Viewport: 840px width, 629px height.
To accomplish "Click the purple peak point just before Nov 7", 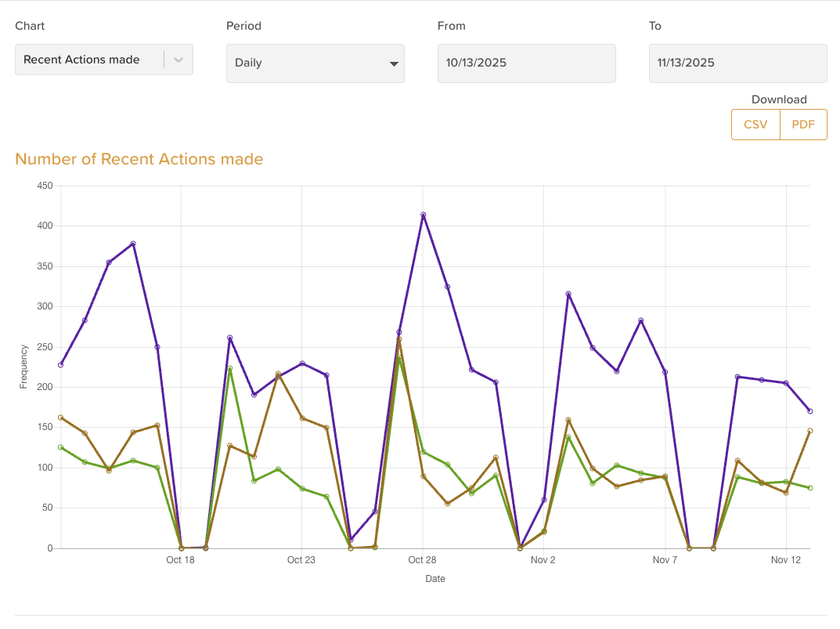I will pyautogui.click(x=640, y=320).
